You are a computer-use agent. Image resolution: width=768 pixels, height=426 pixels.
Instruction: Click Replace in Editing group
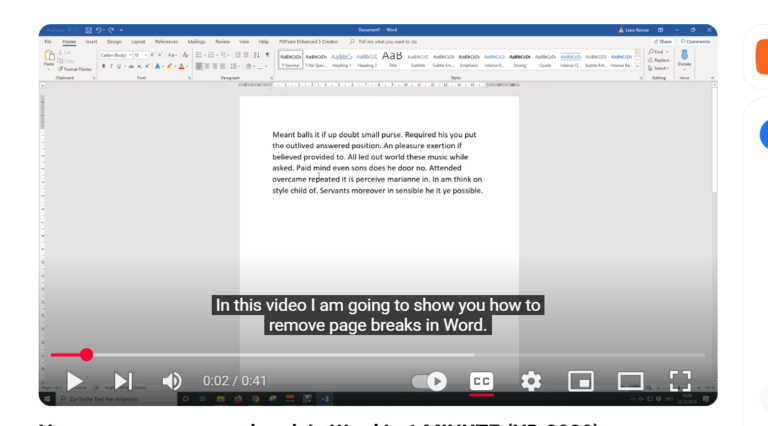point(659,60)
